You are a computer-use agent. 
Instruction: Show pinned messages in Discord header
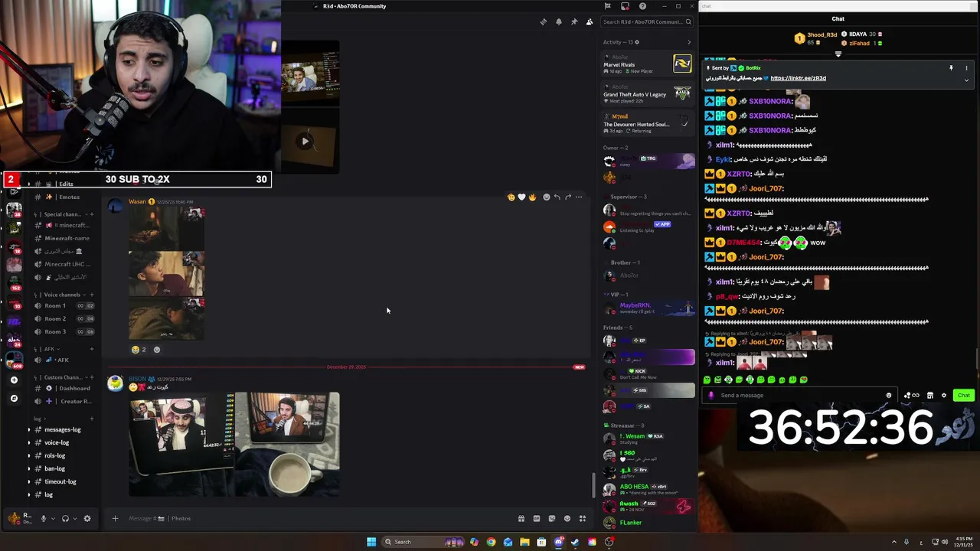pyautogui.click(x=574, y=22)
